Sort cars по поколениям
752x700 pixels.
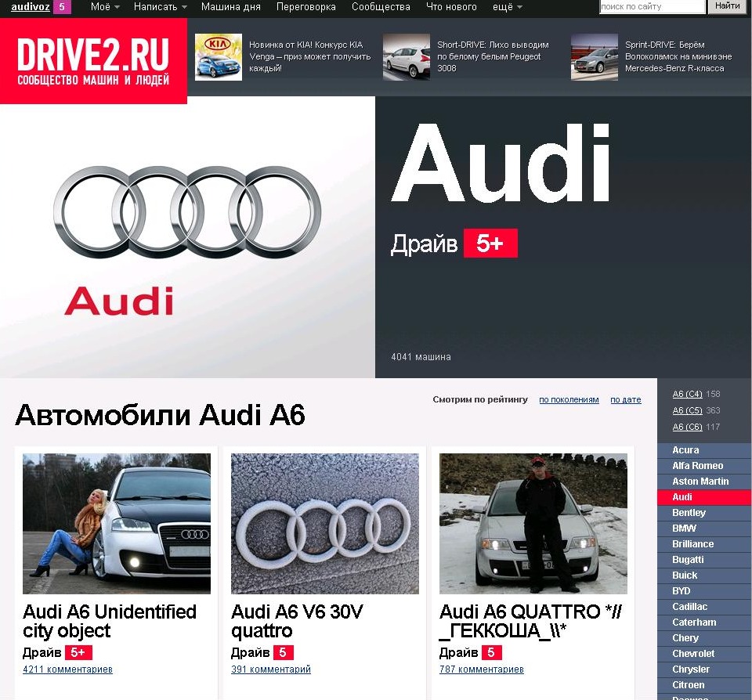point(569,399)
